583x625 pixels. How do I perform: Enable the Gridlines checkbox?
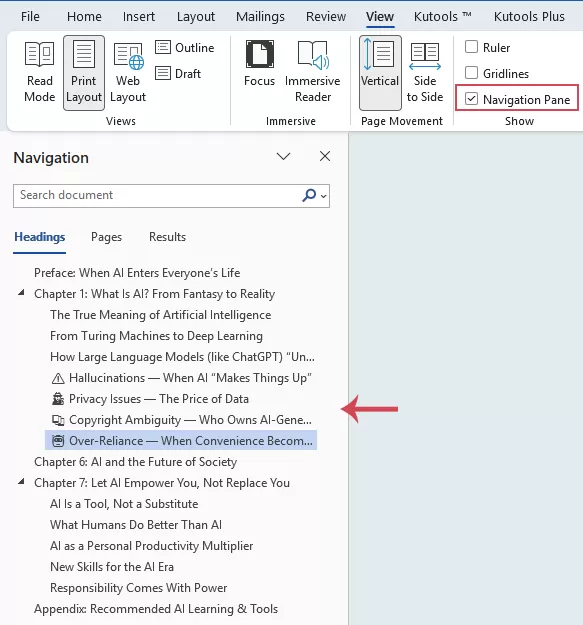471,73
